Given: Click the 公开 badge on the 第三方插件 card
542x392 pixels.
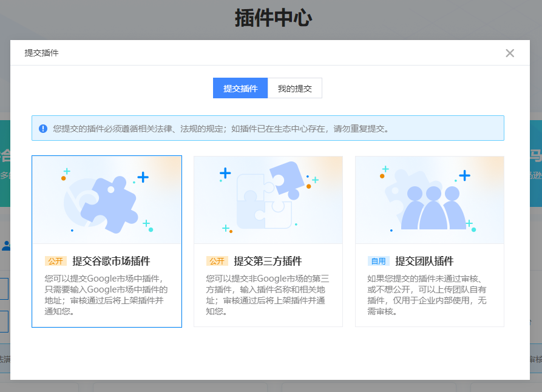Looking at the screenshot, I should (217, 262).
